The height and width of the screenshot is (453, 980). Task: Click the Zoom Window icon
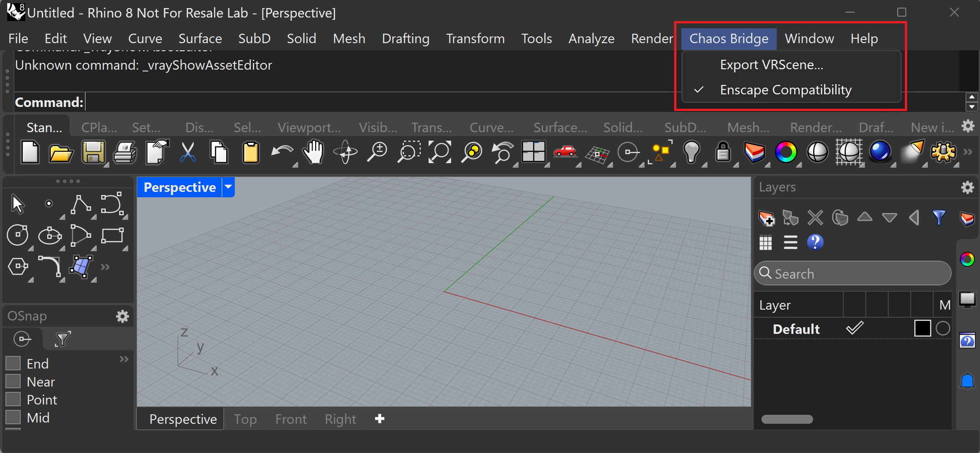click(x=408, y=153)
